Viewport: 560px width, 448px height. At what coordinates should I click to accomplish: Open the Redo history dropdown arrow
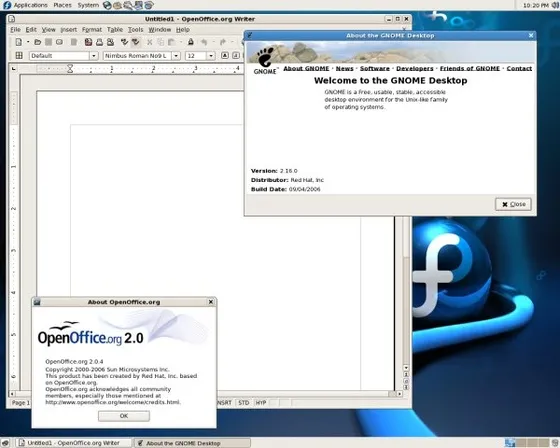coord(232,42)
